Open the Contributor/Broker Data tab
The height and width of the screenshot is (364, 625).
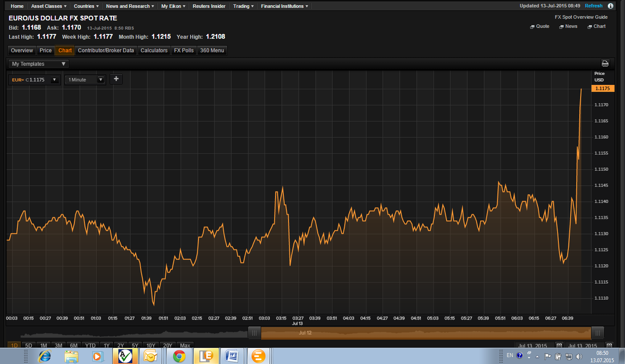106,51
